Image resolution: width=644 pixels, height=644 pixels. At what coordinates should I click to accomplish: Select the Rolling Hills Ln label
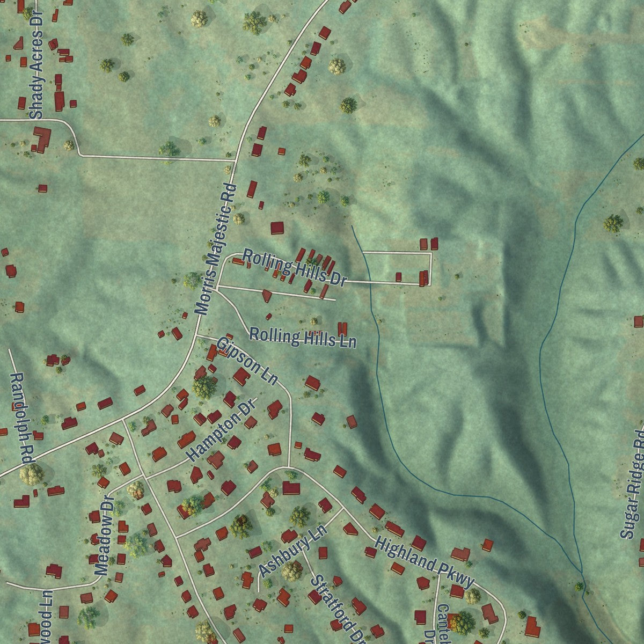pyautogui.click(x=303, y=338)
